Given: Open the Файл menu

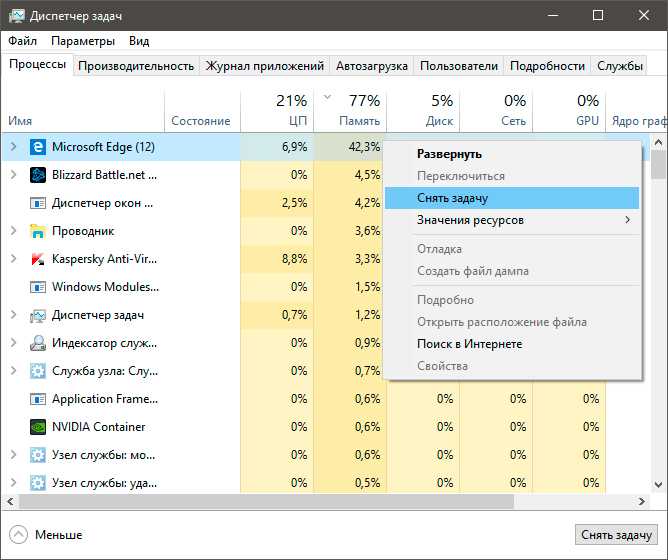Looking at the screenshot, I should coord(23,41).
